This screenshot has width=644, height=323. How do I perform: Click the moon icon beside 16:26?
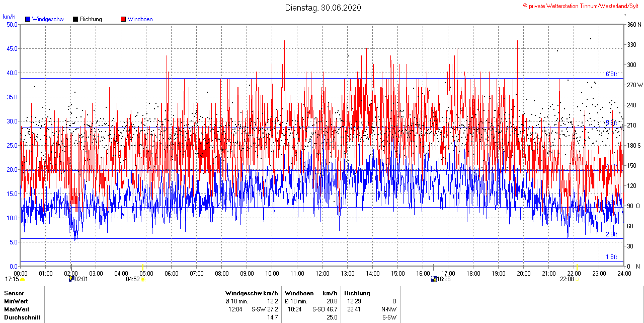(434, 279)
